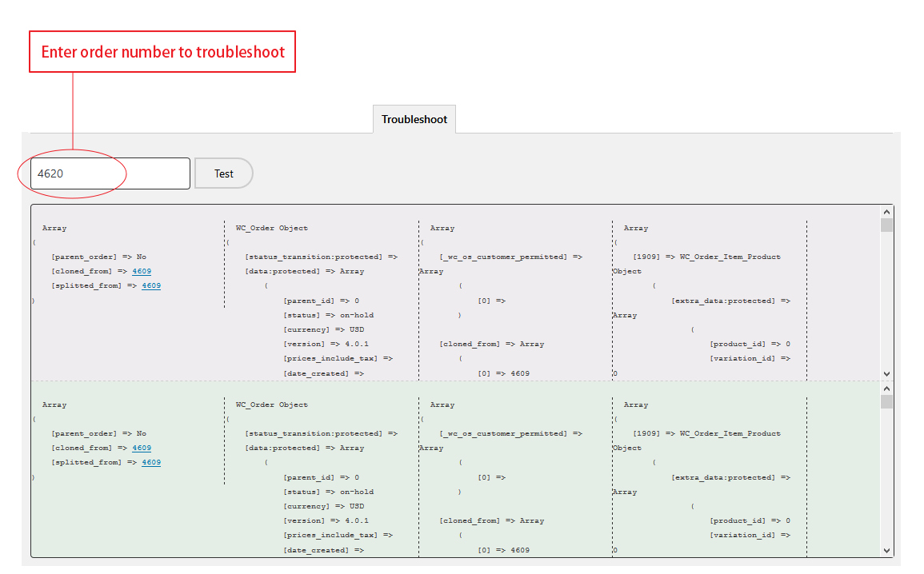Click scroll down arrow of gray panel
The width and height of the screenshot is (924, 574).
[886, 373]
